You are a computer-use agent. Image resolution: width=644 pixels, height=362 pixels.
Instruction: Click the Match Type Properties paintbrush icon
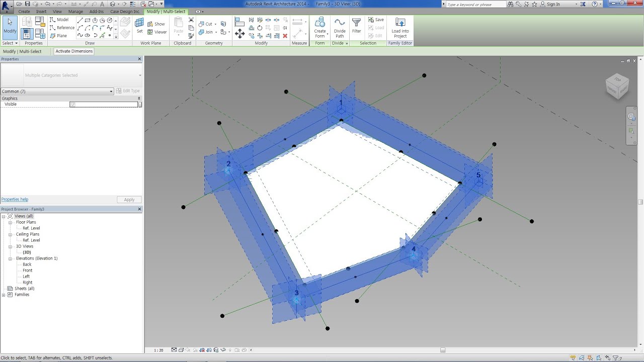coord(191,36)
